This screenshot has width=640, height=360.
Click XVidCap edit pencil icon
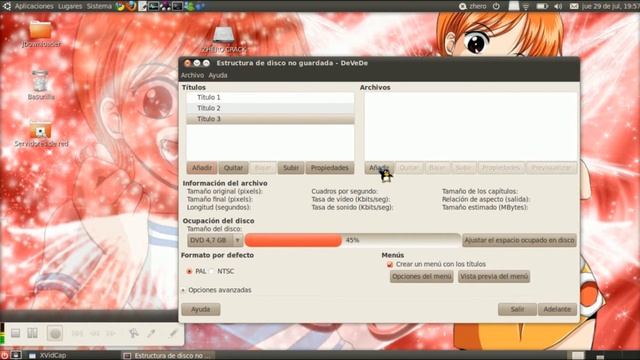point(173,333)
